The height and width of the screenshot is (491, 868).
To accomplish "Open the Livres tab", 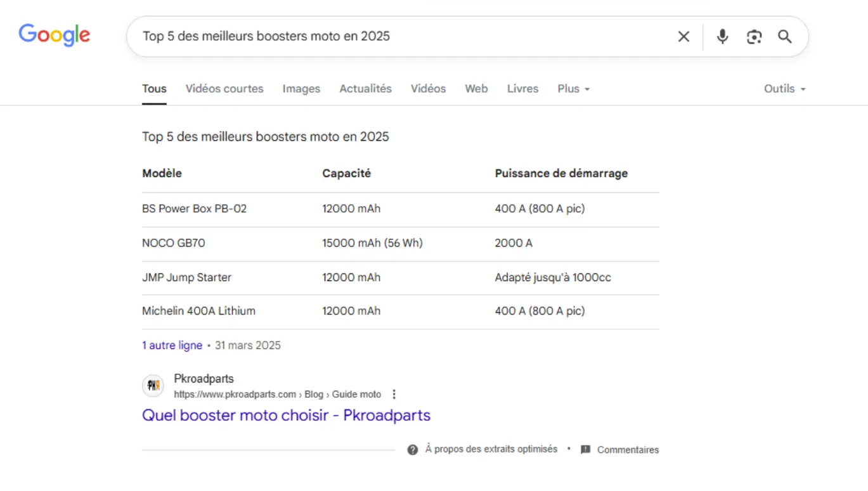I will [x=522, y=89].
